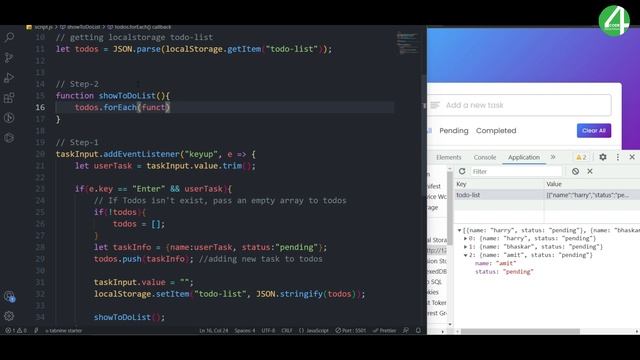Viewport: 640px width, 360px height.
Task: Select the Pending filter in todo app
Action: coord(453,131)
